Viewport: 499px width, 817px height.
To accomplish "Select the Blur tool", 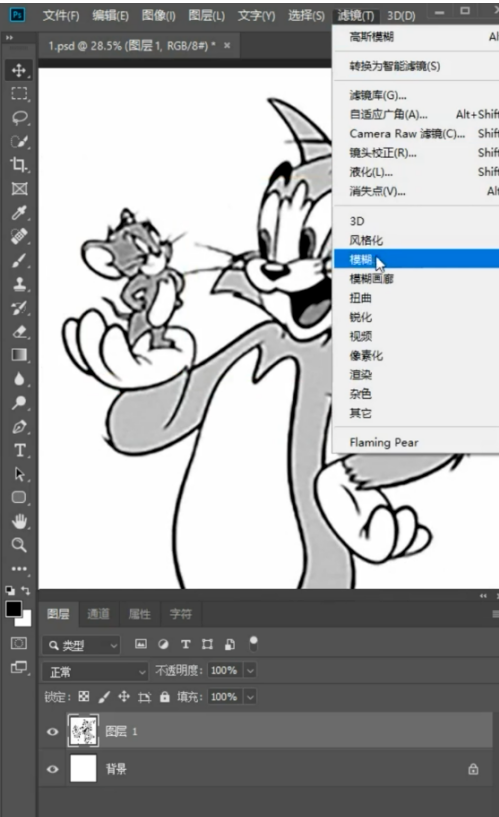I will point(19,379).
